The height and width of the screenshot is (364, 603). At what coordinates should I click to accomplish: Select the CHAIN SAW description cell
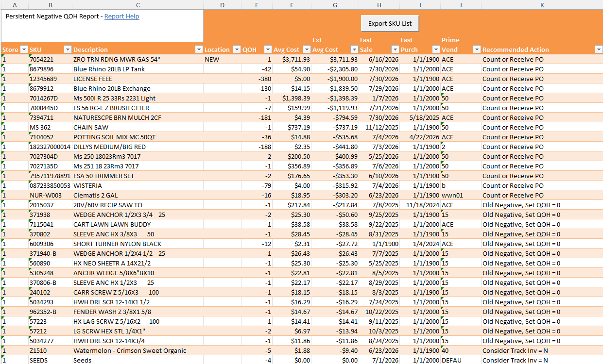[138, 127]
